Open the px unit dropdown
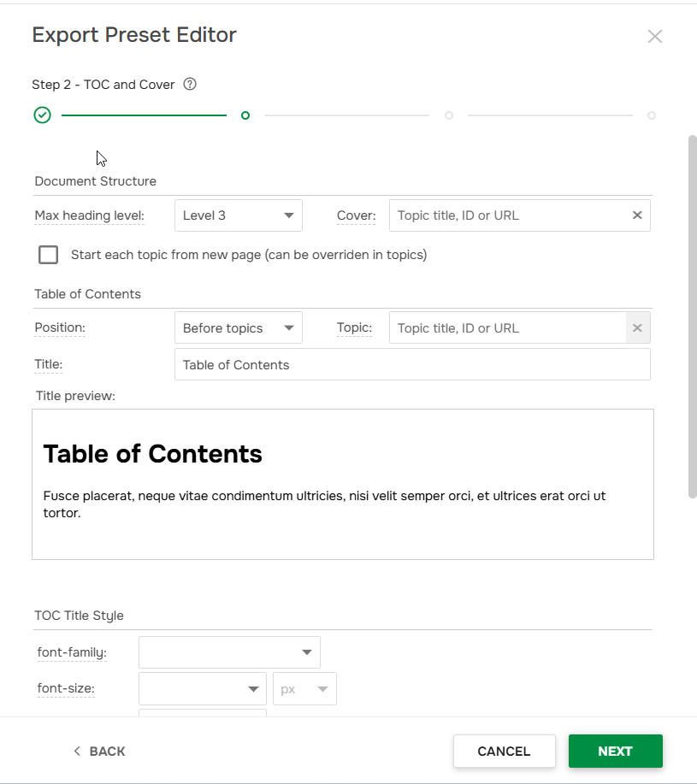697x784 pixels. (x=305, y=689)
